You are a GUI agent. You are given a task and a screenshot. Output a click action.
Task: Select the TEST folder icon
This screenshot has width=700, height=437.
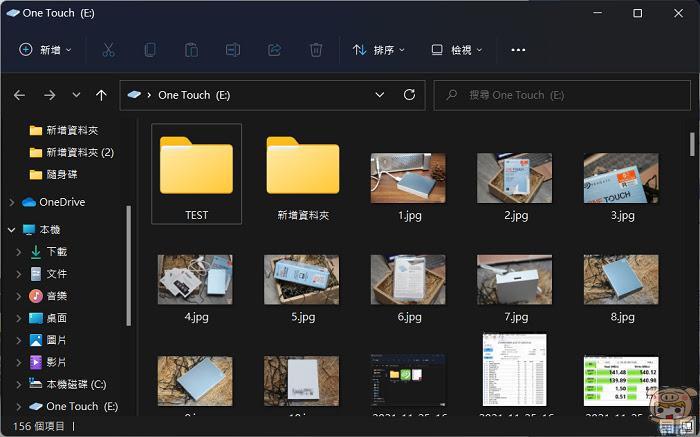[x=196, y=165]
